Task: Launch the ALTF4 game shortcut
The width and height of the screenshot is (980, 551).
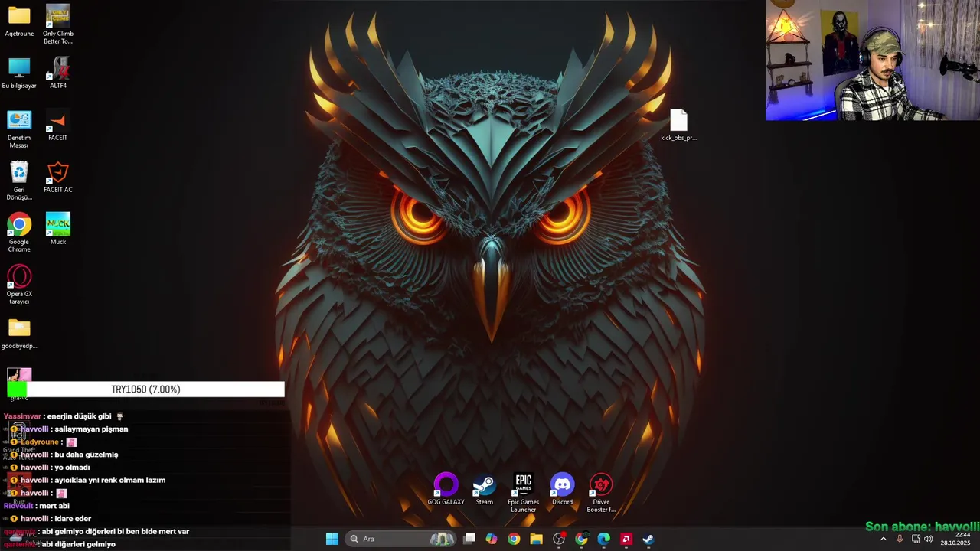Action: pos(58,73)
